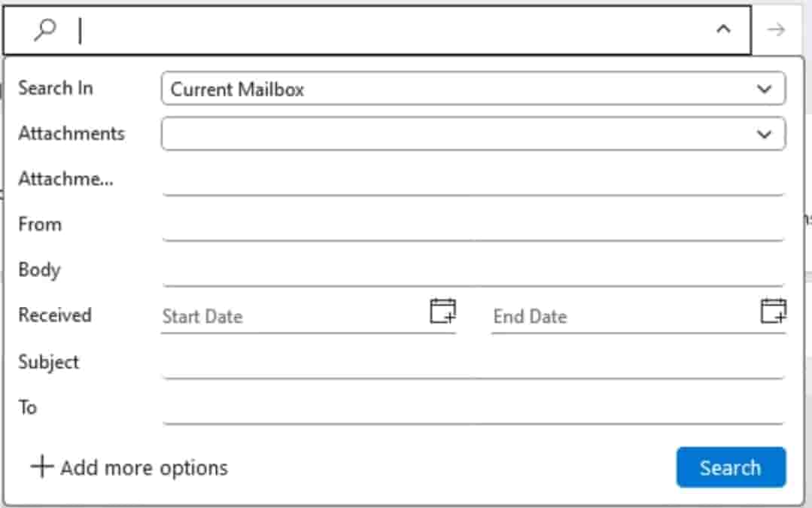The image size is (812, 508).
Task: Click the magnifying glass search icon
Action: coord(45,30)
